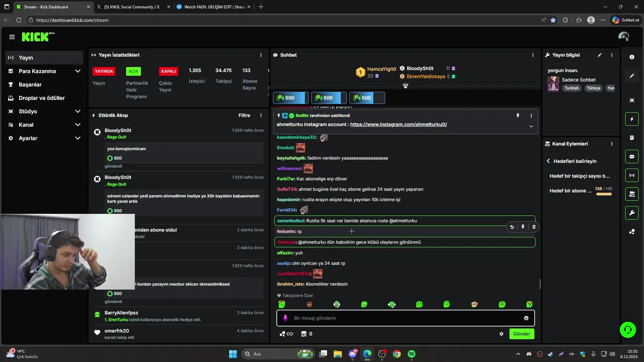The width and height of the screenshot is (644, 362).
Task: Collapse pinned message with chevron
Action: (531, 127)
